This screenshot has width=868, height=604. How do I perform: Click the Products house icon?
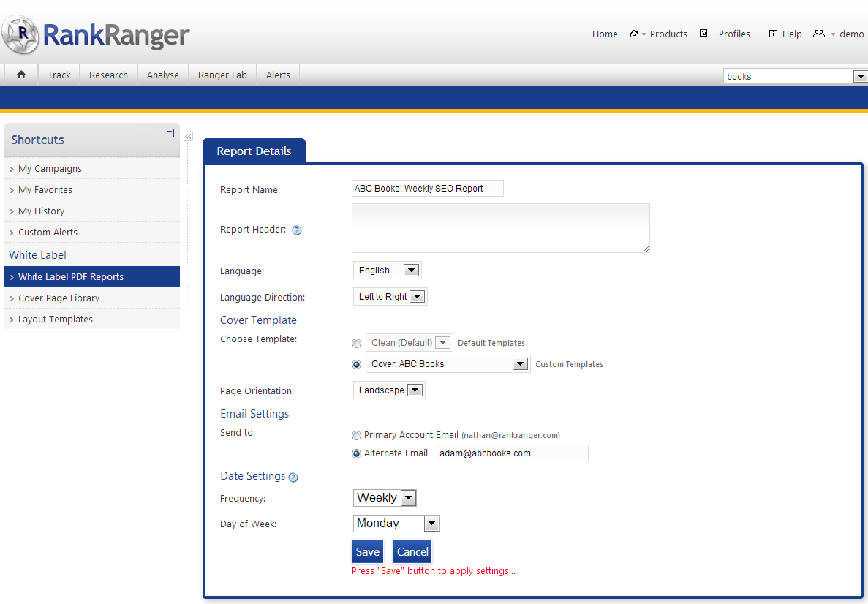(x=635, y=34)
